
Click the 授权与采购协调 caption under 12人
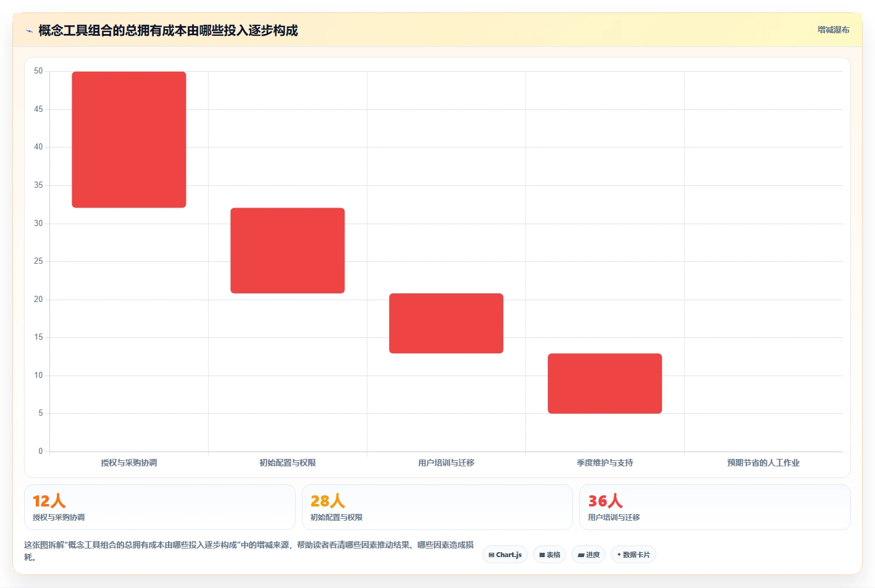point(59,518)
